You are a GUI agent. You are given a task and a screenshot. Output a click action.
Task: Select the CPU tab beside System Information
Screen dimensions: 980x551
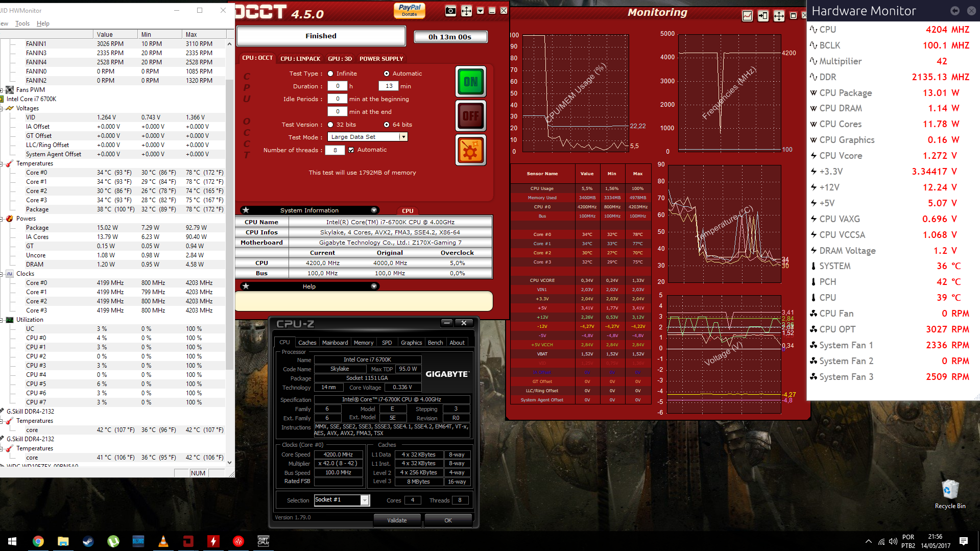[408, 211]
